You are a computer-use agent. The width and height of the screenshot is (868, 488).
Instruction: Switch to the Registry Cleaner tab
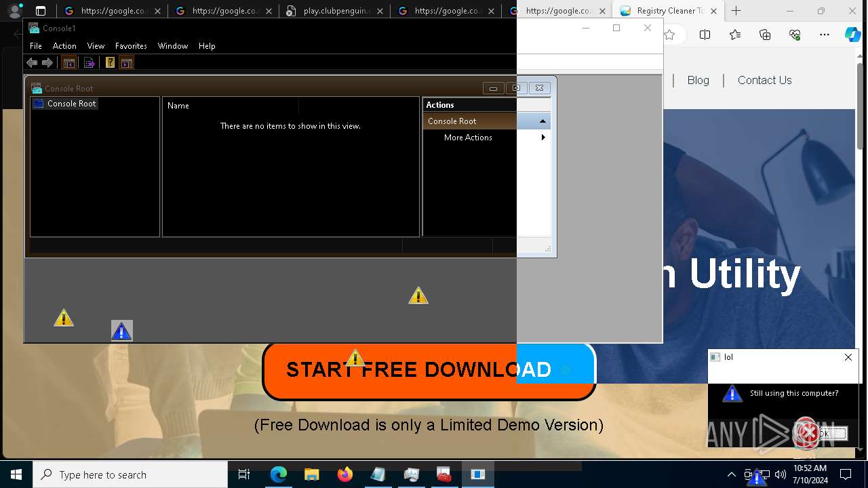click(668, 11)
